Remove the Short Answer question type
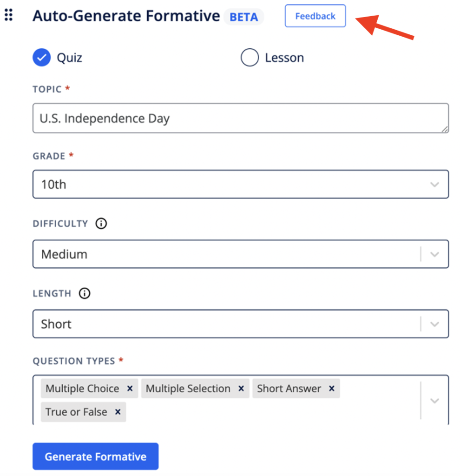Screen dimensions: 460x476 [331, 389]
